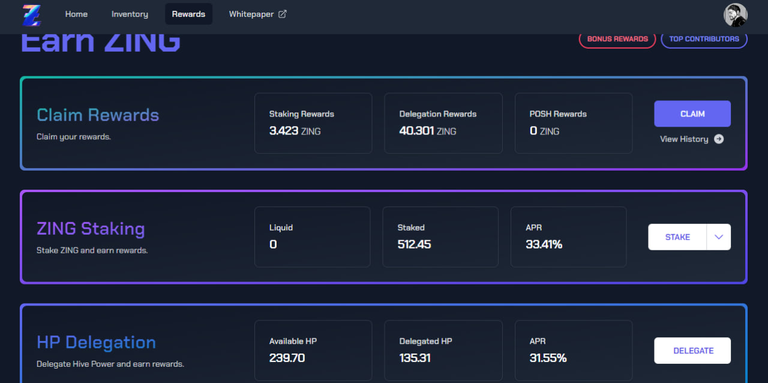Open the Inventory page
Screen dimensions: 768x383
(130, 14)
